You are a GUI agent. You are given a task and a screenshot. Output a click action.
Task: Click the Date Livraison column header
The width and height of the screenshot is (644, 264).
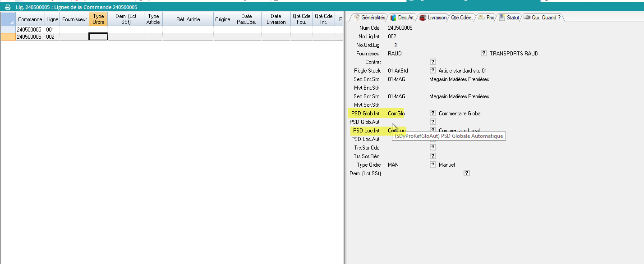point(276,19)
